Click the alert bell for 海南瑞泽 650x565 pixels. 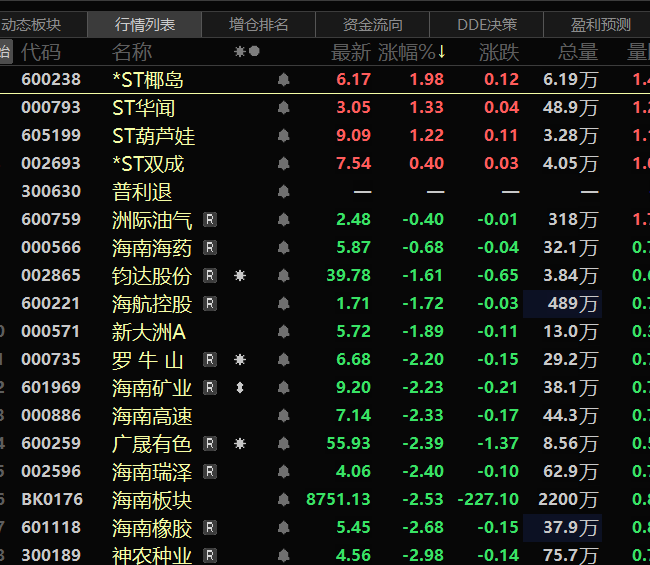coord(284,471)
